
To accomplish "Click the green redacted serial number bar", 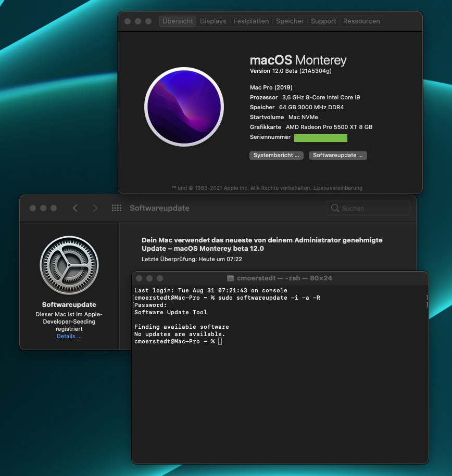I will pos(320,138).
